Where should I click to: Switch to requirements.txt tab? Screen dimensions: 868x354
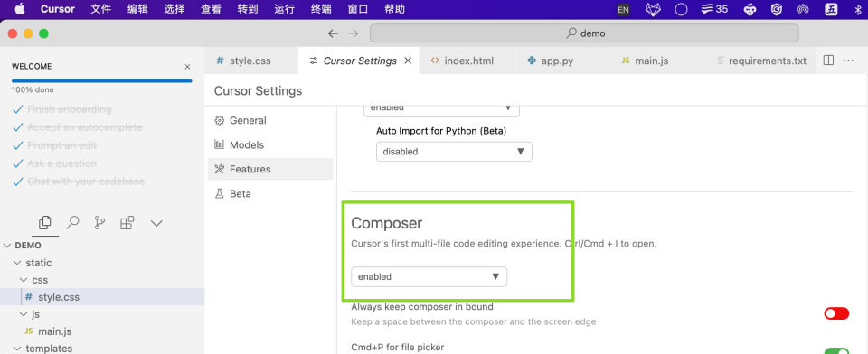[760, 61]
